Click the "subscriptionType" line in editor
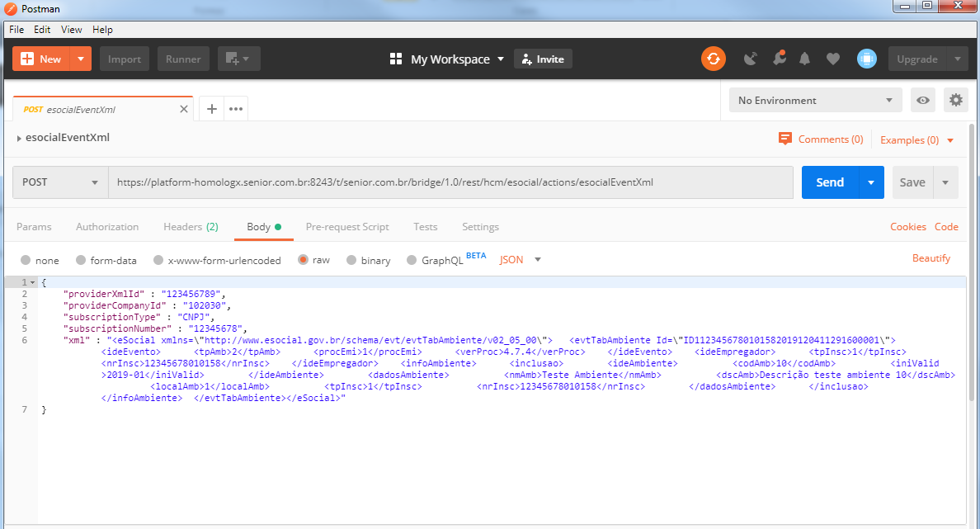The image size is (980, 529). point(139,317)
